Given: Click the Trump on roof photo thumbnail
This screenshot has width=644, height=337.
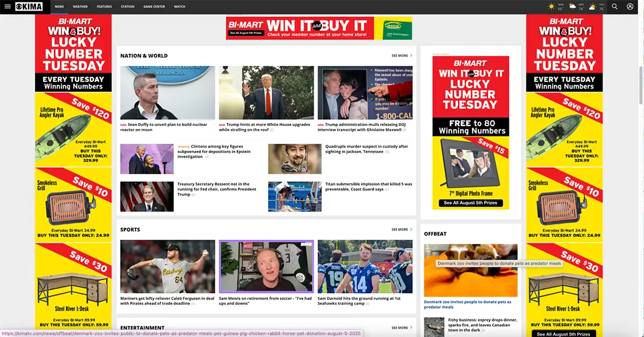Looking at the screenshot, I should pyautogui.click(x=266, y=93).
